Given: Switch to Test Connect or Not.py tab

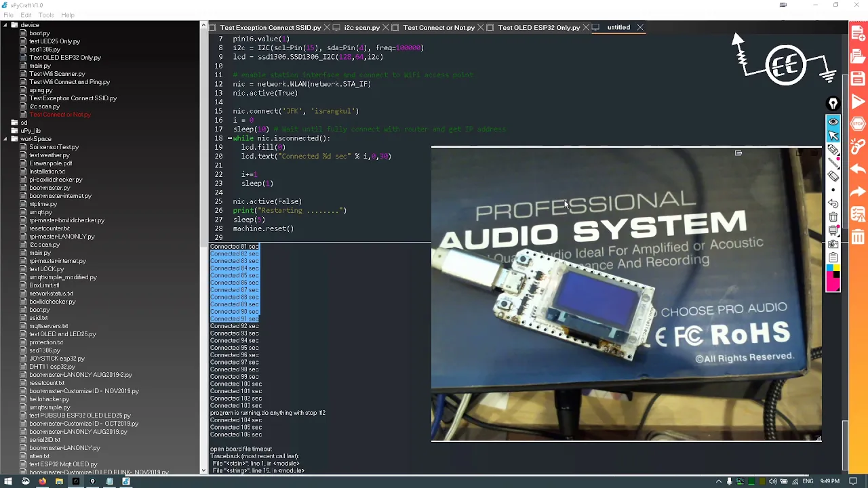Looking at the screenshot, I should [439, 28].
